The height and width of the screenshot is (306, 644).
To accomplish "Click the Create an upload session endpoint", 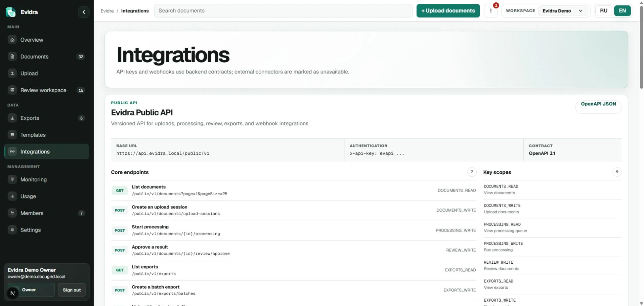I will (x=293, y=210).
